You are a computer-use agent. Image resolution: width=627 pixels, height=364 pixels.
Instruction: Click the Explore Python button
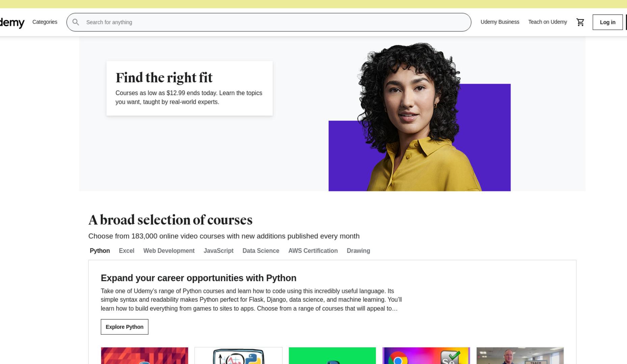(x=125, y=327)
